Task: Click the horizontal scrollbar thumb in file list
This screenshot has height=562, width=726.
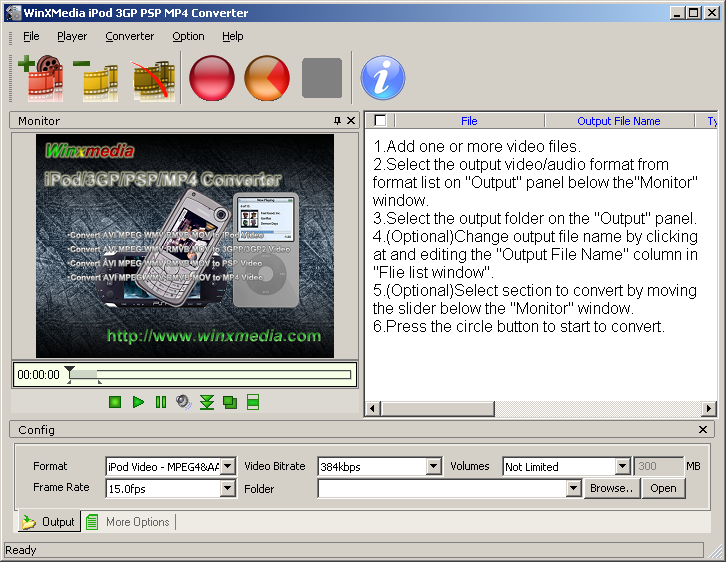Action: [x=438, y=409]
